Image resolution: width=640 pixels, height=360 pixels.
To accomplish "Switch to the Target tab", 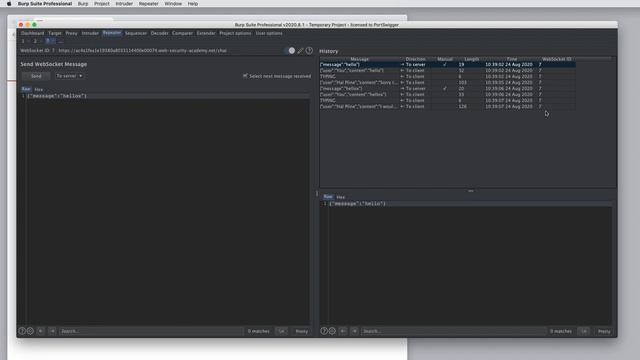I will coord(55,33).
